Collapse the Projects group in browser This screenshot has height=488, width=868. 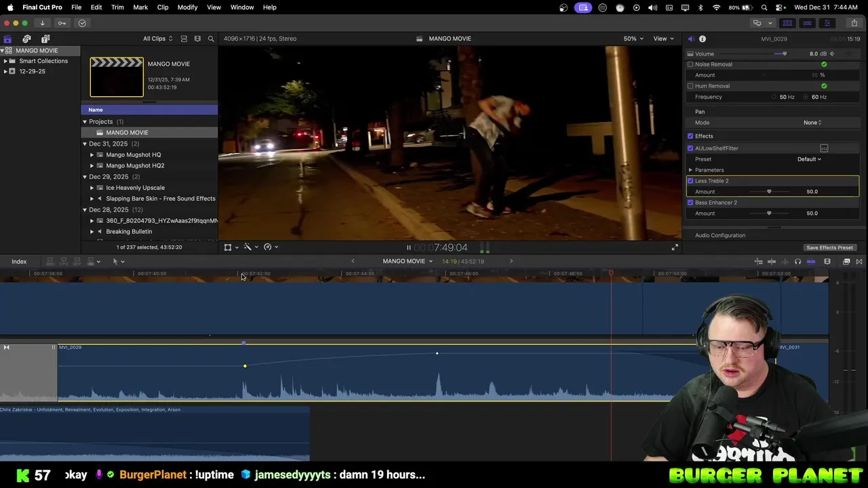click(x=85, y=122)
